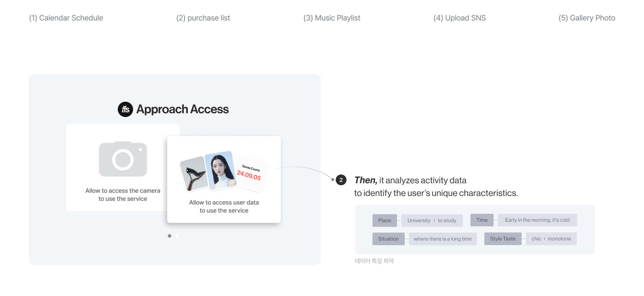
Task: Go to the Music Playlist tab
Action: click(332, 18)
